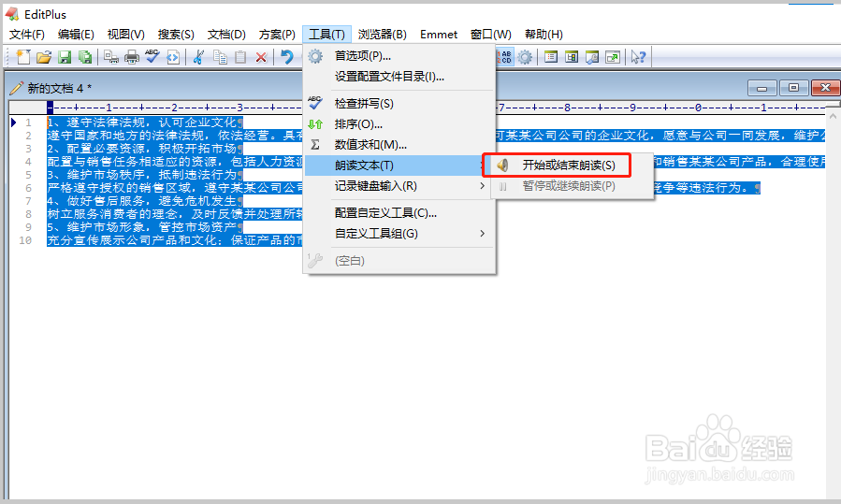Choose 首选项(P)... from the Tools menu
Screen dimensions: 841x504
pyautogui.click(x=399, y=56)
